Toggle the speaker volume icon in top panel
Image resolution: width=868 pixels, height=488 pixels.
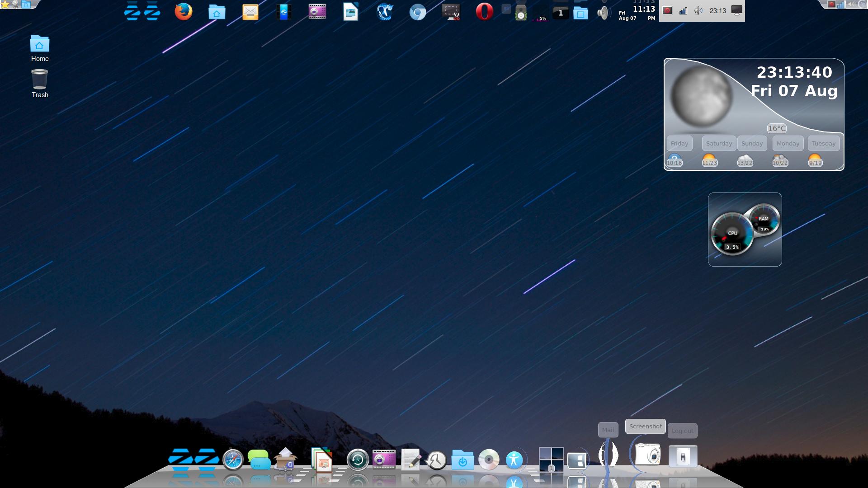tap(604, 13)
